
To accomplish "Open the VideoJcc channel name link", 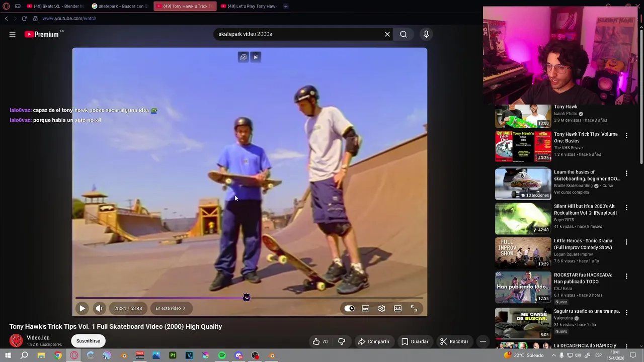I will pyautogui.click(x=38, y=338).
